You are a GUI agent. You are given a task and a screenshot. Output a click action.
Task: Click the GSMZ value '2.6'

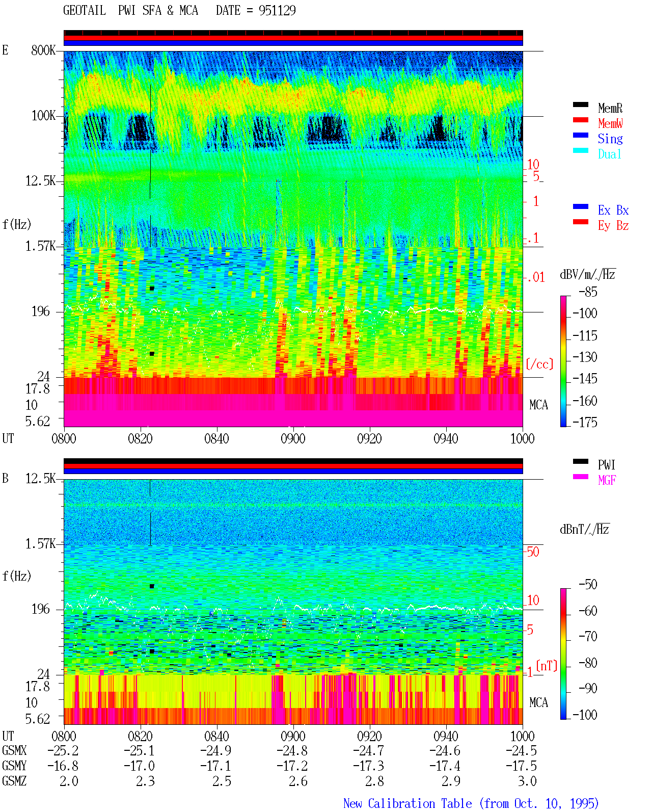(298, 781)
